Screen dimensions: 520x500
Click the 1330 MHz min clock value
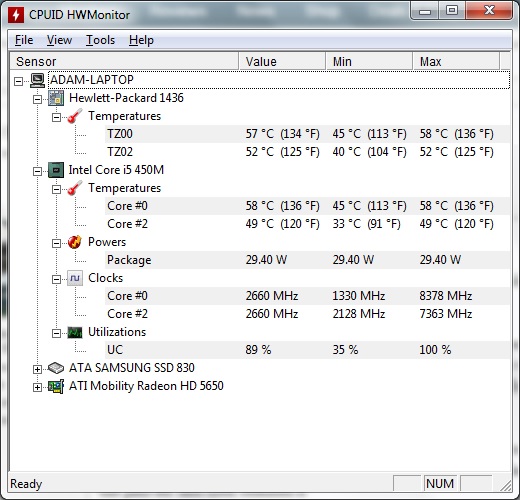[359, 296]
